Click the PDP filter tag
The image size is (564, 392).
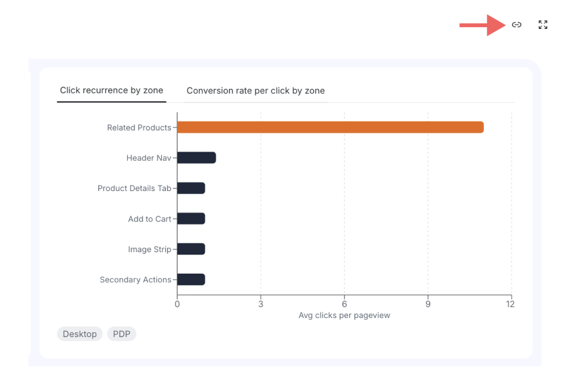tap(122, 334)
